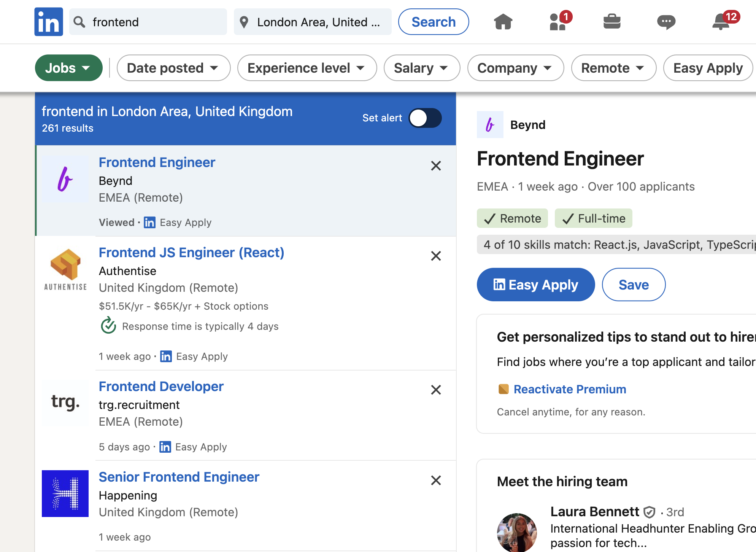Open the Salary filter dropdown

point(422,68)
